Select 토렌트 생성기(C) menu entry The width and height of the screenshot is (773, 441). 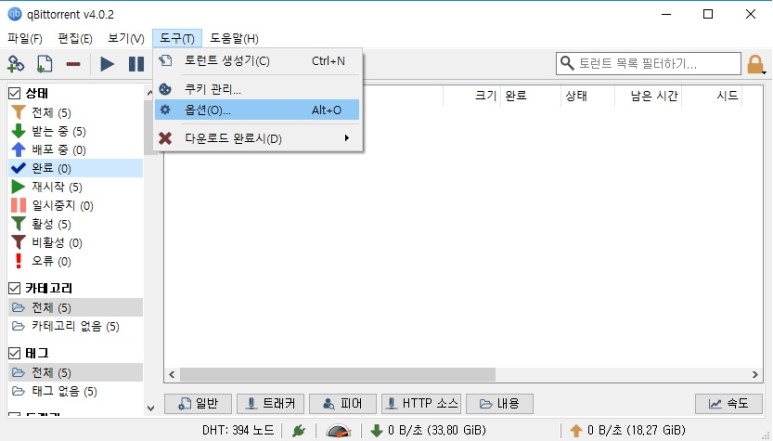pos(257,61)
